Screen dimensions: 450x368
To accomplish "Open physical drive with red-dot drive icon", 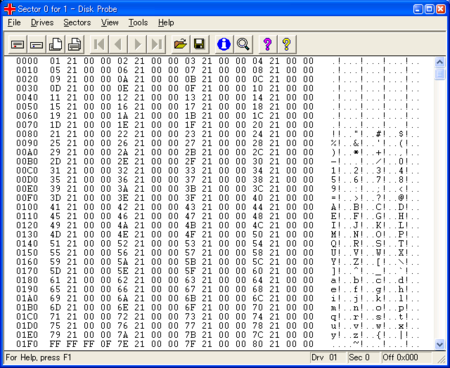I will (17, 44).
